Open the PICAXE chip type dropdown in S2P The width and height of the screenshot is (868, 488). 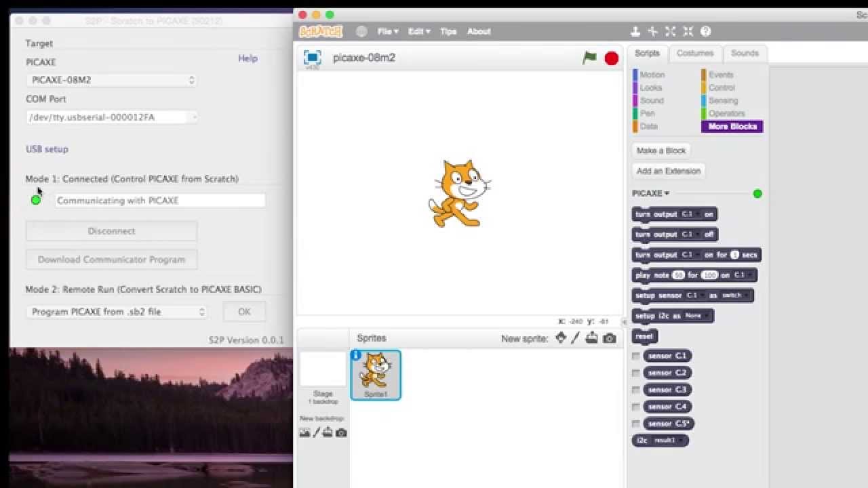click(112, 80)
